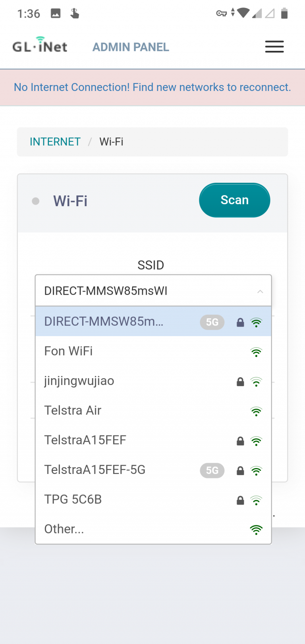Viewport: 305px width, 644px height.
Task: Click the SSID combo box field
Action: 147,291
